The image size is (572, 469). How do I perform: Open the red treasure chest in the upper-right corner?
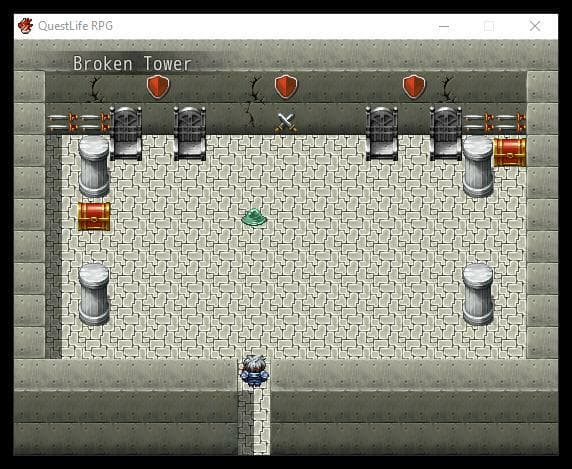(510, 152)
